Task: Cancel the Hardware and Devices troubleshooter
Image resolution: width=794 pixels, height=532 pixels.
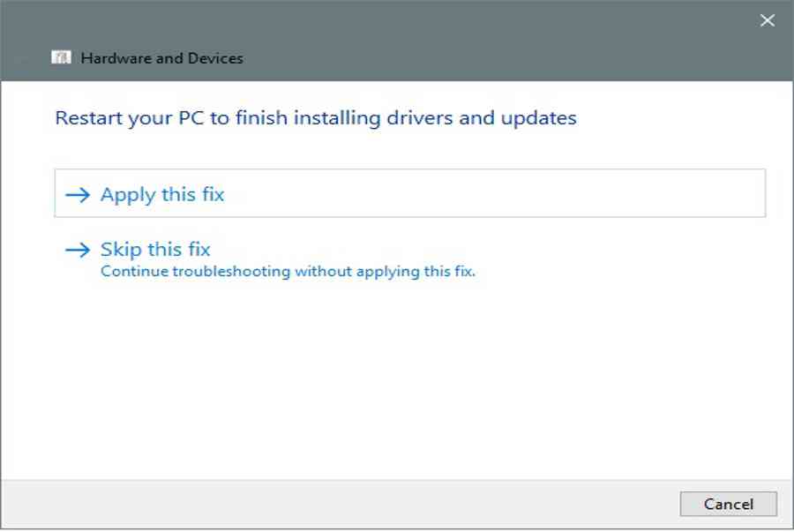Action: pos(728,504)
